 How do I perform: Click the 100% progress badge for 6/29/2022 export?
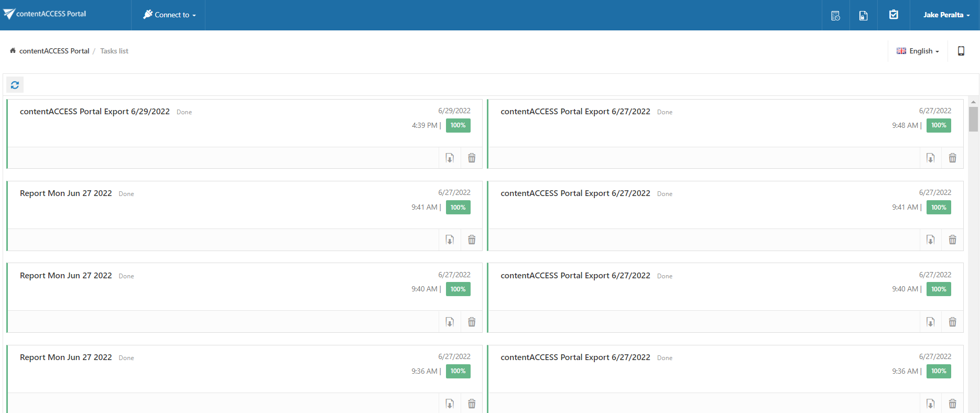(x=458, y=125)
